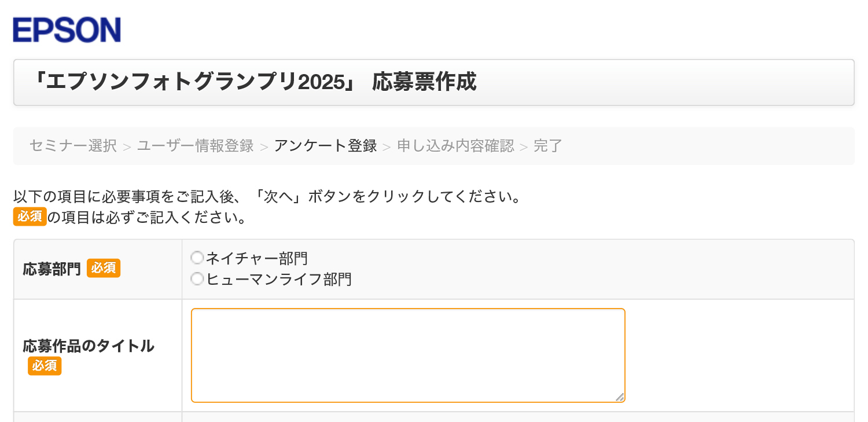The height and width of the screenshot is (422, 868).
Task: Select the ヒューマンライフ部門 radio button
Action: (197, 280)
